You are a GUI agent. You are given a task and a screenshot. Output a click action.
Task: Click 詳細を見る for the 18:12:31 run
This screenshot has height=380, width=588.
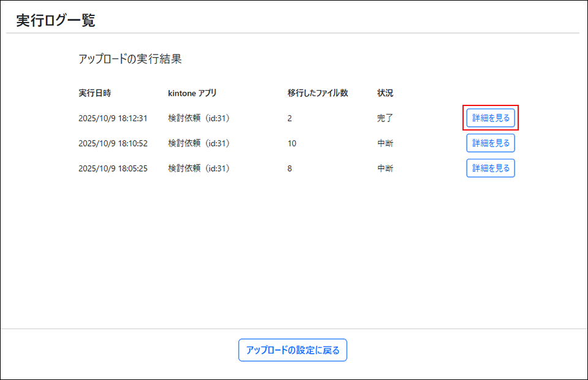pos(491,118)
